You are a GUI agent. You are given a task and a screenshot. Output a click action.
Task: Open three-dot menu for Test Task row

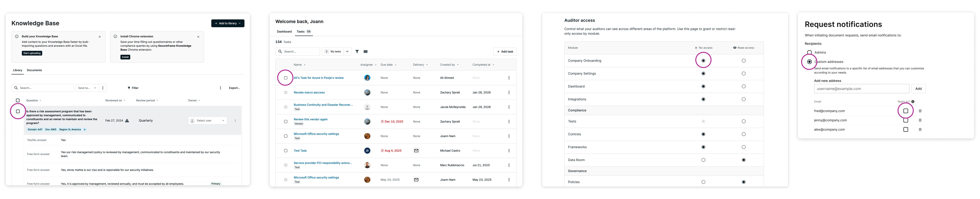point(509,151)
